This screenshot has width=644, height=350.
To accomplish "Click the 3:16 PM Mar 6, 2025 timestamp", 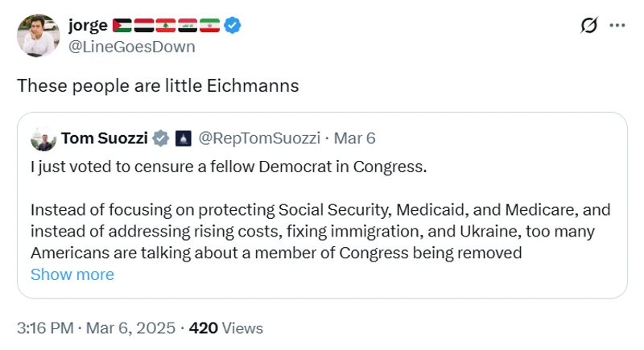I will pos(95,328).
